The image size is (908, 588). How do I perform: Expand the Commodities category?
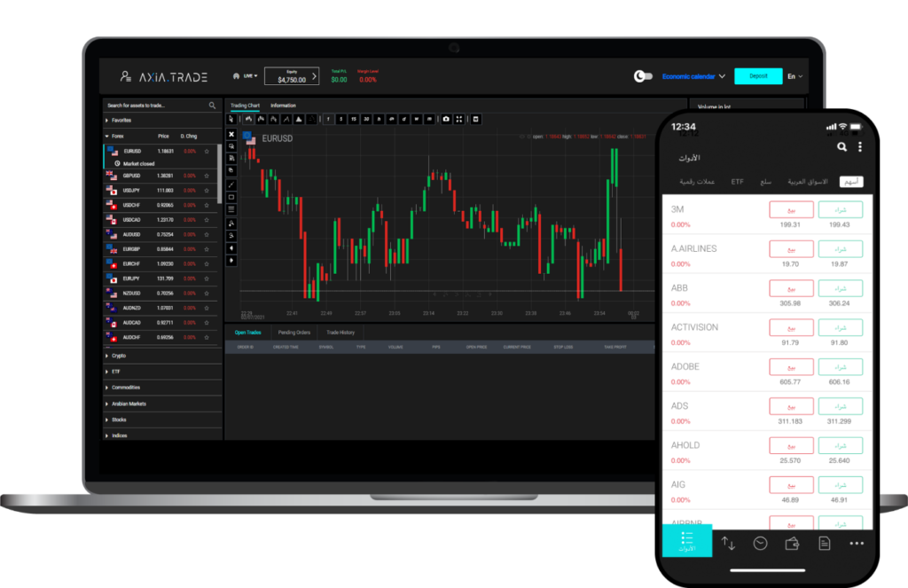162,388
